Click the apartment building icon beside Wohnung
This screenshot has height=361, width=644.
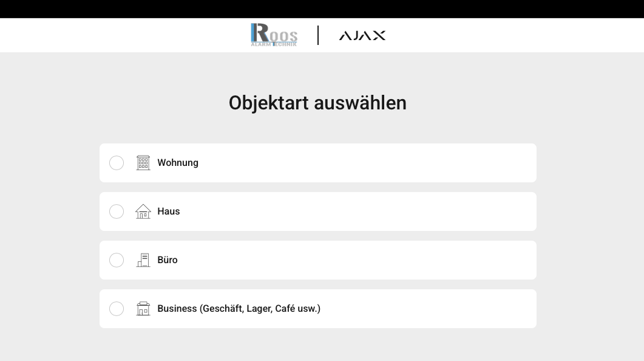[143, 163]
